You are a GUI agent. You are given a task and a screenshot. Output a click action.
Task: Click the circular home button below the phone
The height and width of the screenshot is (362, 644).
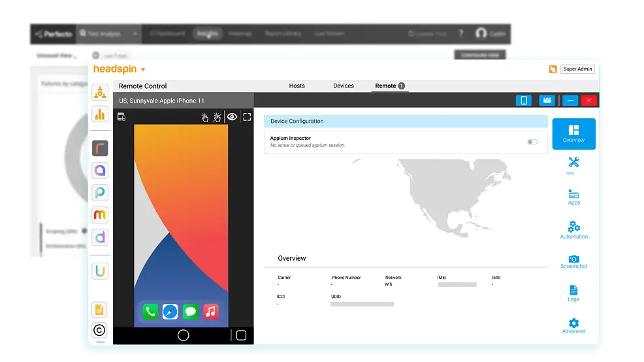pos(183,335)
